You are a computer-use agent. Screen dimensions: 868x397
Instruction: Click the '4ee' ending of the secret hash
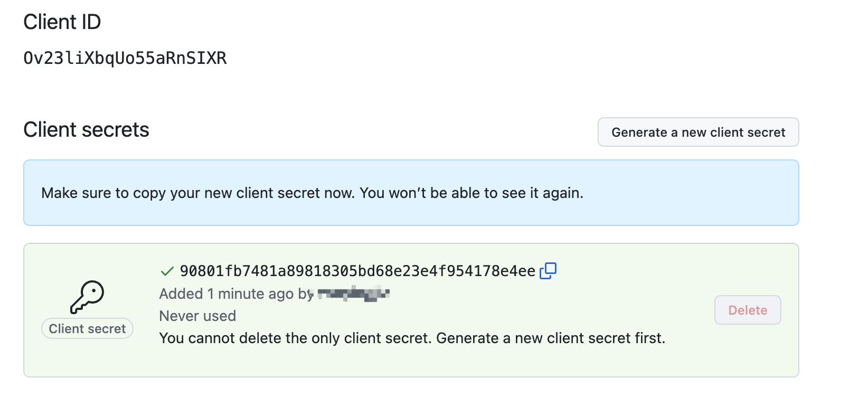click(x=524, y=271)
